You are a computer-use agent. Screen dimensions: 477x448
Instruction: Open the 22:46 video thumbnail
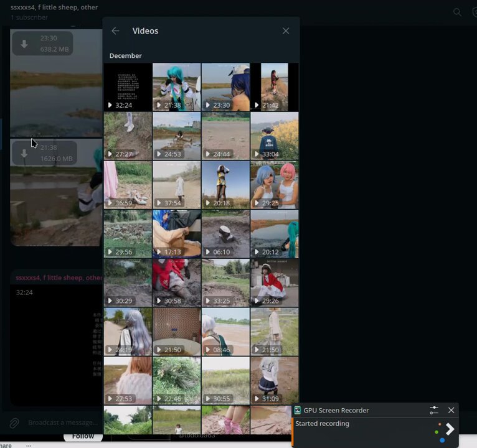click(177, 381)
